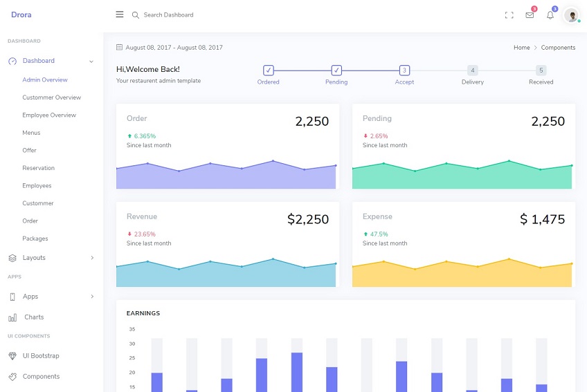Open the Charts sidebar item
This screenshot has height=392, width=587.
[34, 317]
